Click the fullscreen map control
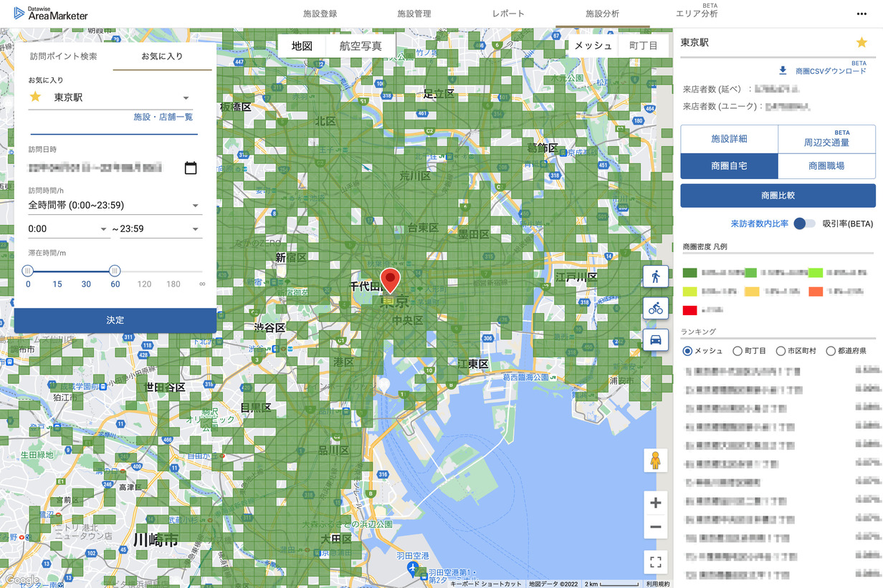The height and width of the screenshot is (588, 883). click(655, 562)
